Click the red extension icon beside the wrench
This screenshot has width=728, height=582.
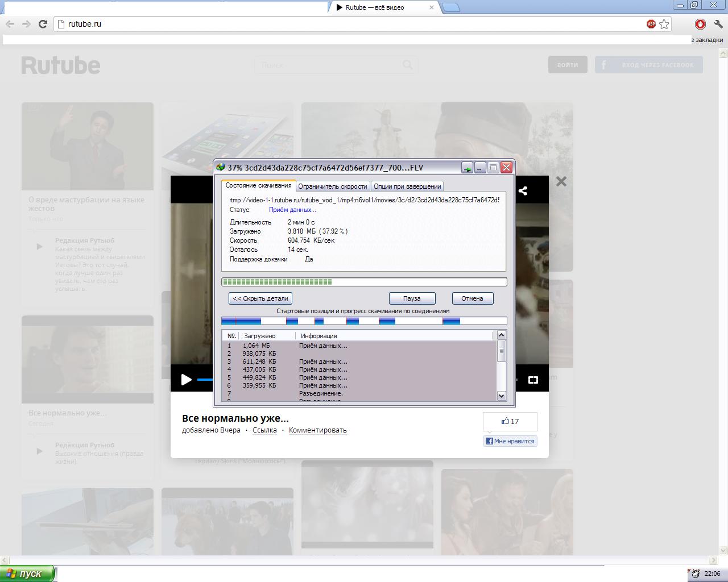point(700,24)
